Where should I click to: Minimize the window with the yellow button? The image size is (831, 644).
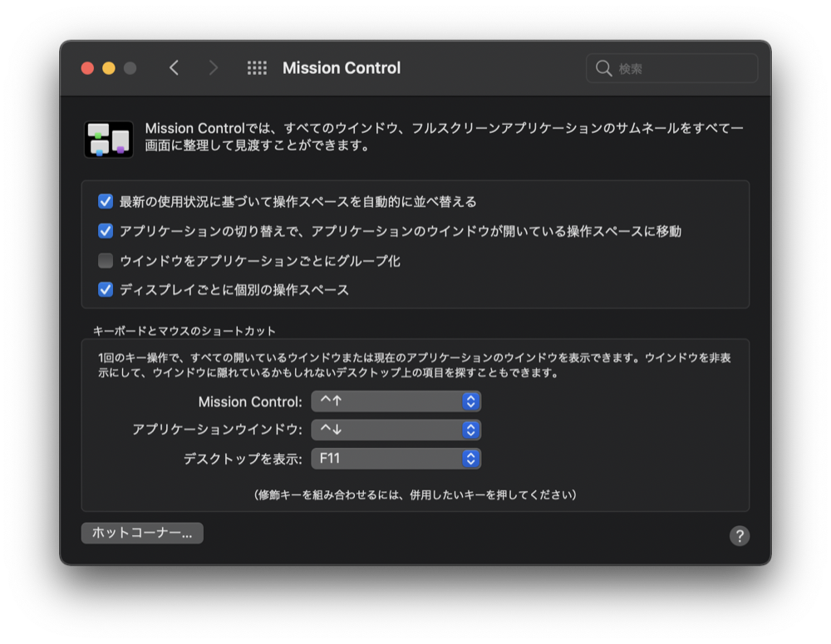(x=109, y=68)
